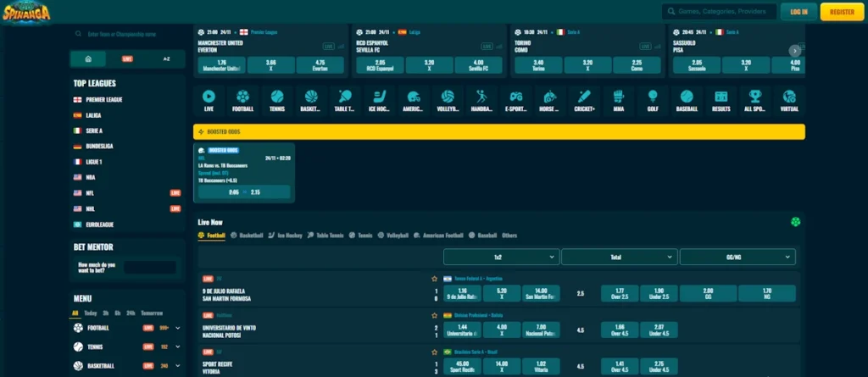The width and height of the screenshot is (868, 377).
Task: Focus the team or championship search field
Action: coord(127,35)
